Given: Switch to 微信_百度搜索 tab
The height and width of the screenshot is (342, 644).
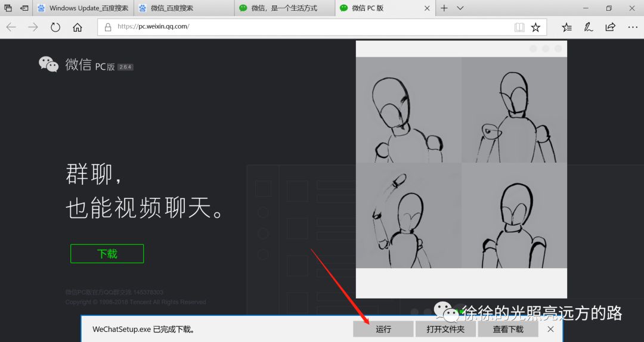Looking at the screenshot, I should pyautogui.click(x=184, y=8).
